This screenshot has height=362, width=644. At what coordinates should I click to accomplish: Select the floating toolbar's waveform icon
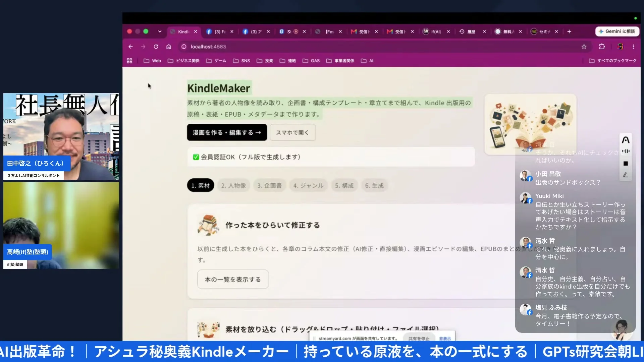(x=626, y=151)
